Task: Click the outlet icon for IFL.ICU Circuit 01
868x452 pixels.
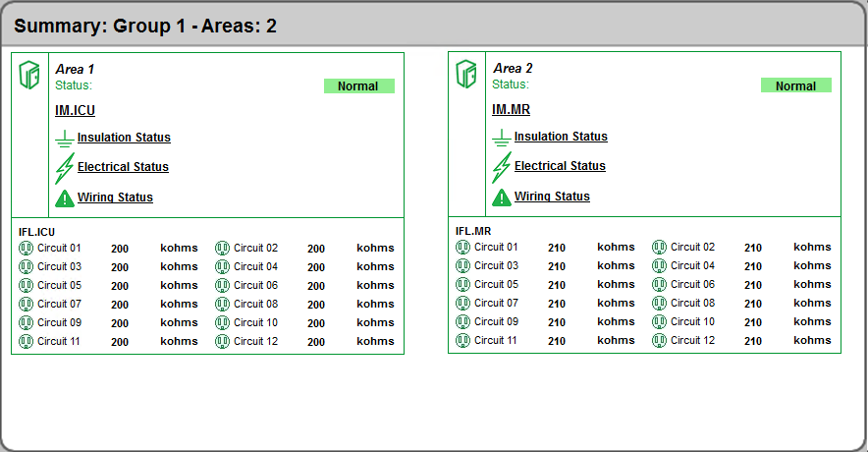Action: tap(26, 249)
